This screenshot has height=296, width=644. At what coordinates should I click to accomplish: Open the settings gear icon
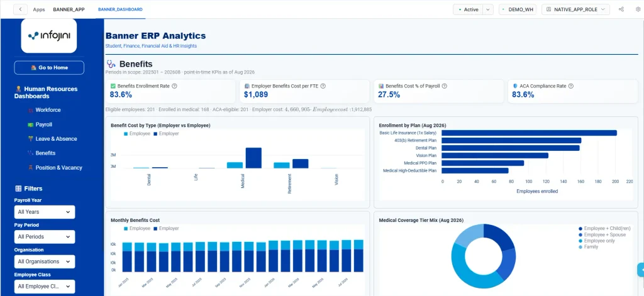click(638, 9)
